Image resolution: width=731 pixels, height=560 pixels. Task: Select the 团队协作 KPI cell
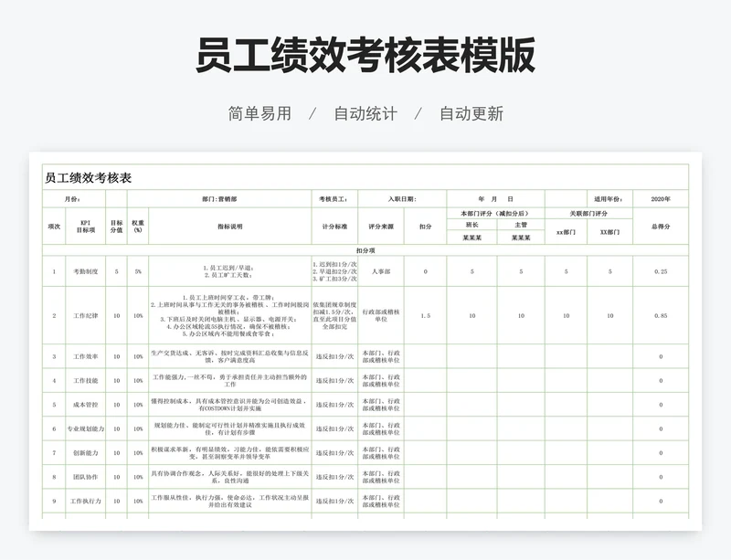[85, 477]
